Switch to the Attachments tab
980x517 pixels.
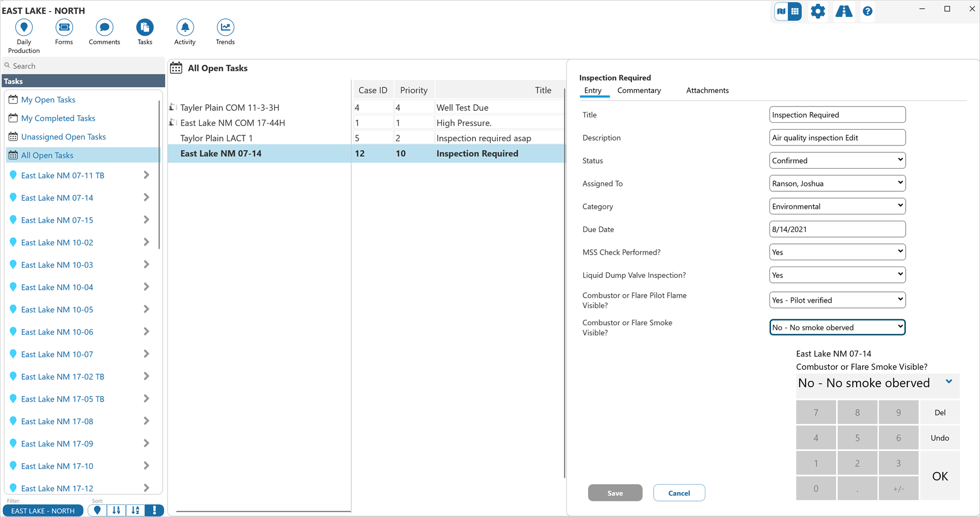pos(707,90)
